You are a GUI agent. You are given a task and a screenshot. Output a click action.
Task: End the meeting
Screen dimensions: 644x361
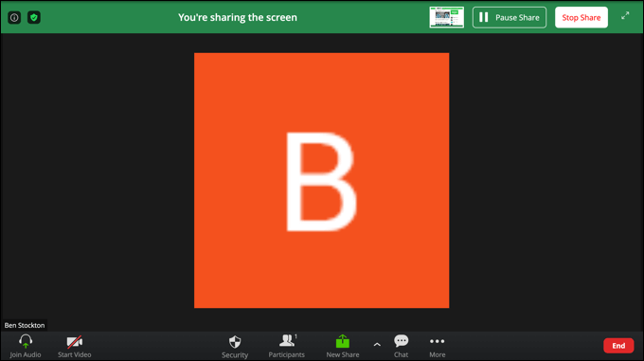618,346
